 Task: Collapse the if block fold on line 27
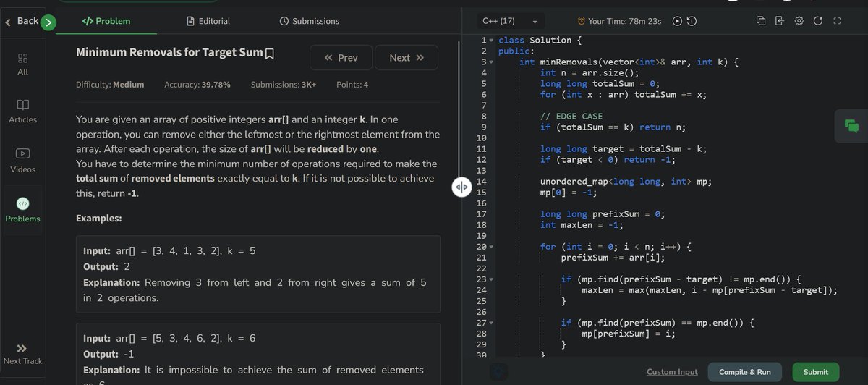(x=491, y=323)
